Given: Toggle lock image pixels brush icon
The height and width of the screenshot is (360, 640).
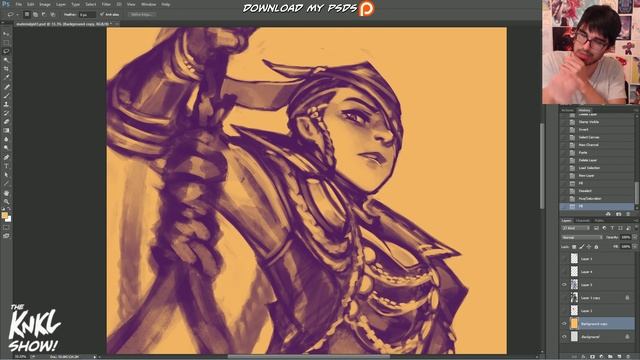Looking at the screenshot, I should click(582, 247).
